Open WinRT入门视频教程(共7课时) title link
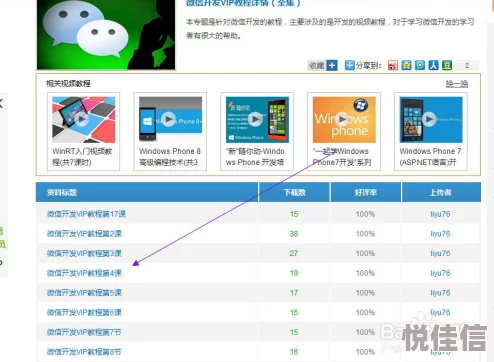Viewport: 494px width, 362px height. coord(82,157)
